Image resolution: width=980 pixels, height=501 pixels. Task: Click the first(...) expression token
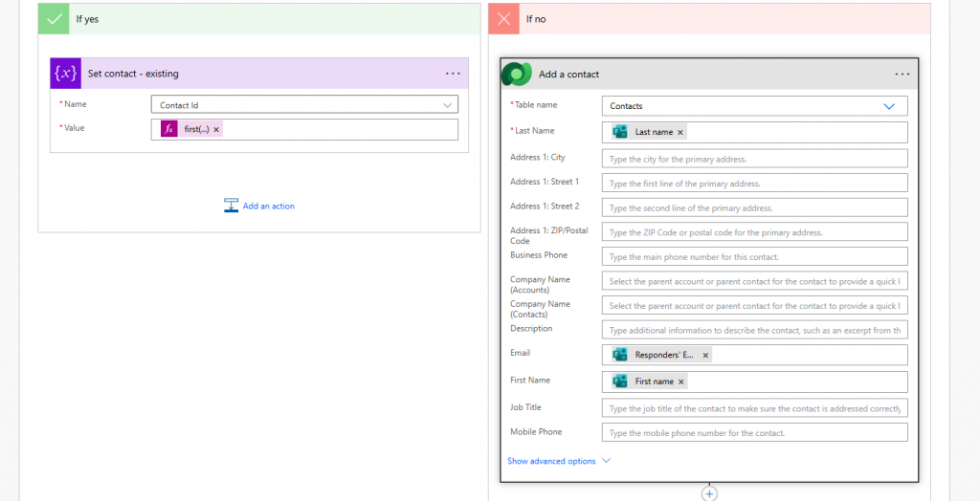pos(196,129)
